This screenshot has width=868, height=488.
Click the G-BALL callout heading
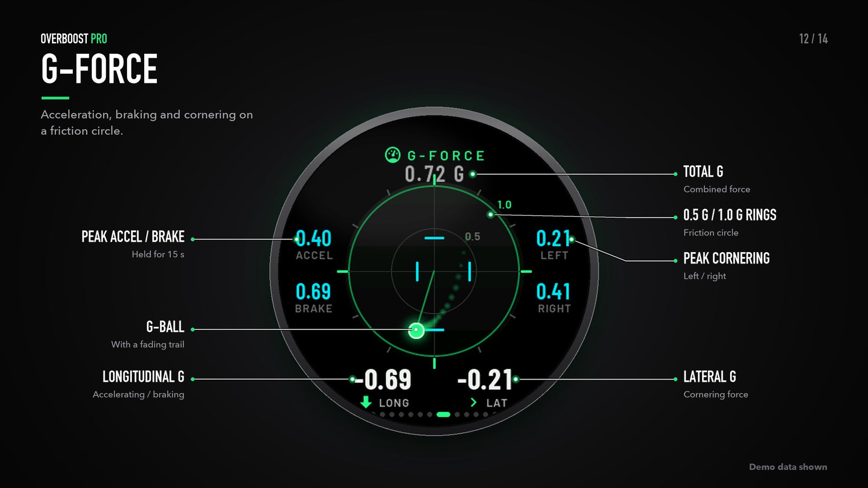click(165, 326)
